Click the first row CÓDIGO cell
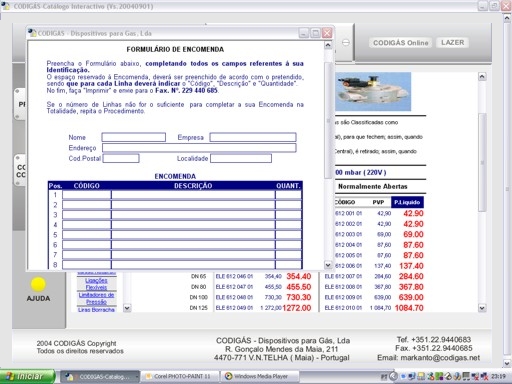Screen dimensions: 512x384 pos(87,195)
